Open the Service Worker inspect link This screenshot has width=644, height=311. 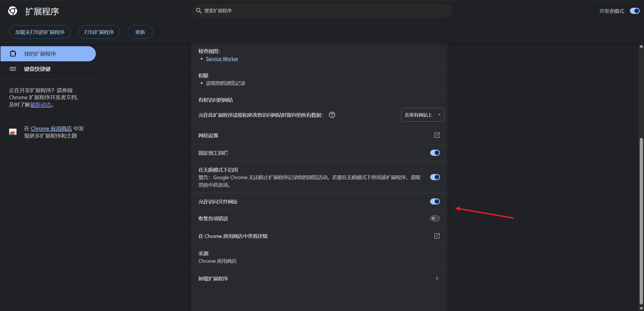(222, 59)
